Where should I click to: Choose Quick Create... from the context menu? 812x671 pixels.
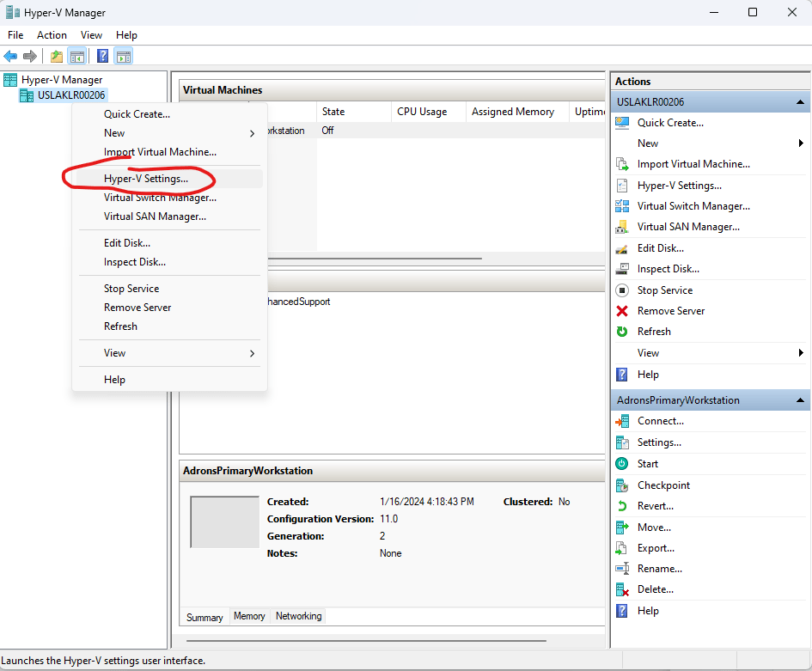coord(169,114)
